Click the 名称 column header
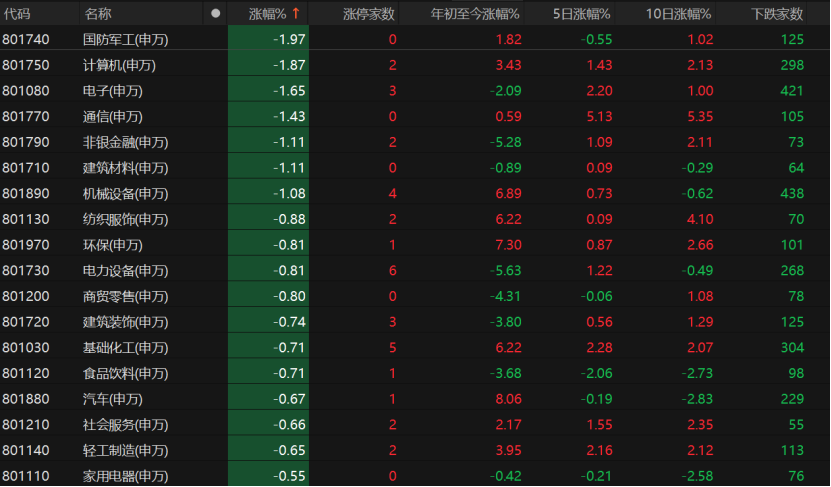The height and width of the screenshot is (487, 831). (98, 14)
